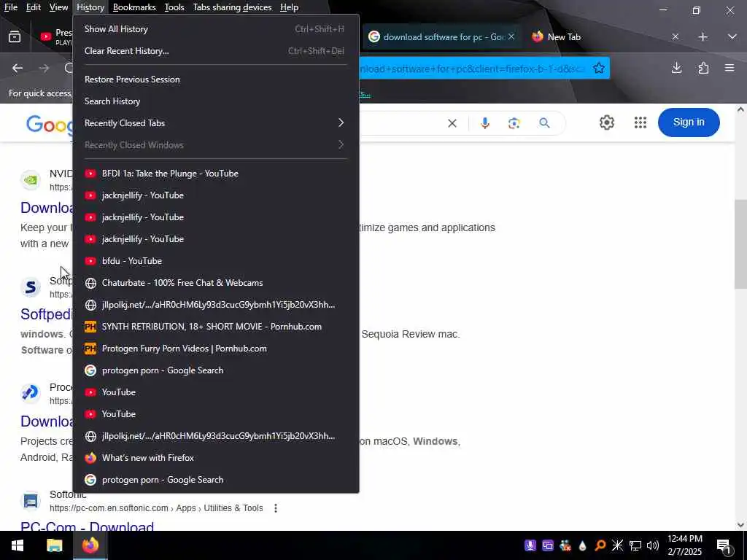Image resolution: width=747 pixels, height=560 pixels.
Task: Open the network status tray icon
Action: click(635, 545)
